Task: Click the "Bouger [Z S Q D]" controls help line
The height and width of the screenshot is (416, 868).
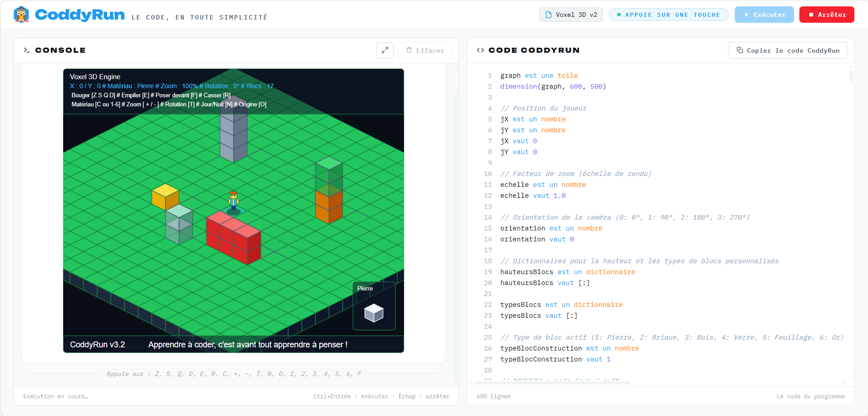Action: point(151,95)
